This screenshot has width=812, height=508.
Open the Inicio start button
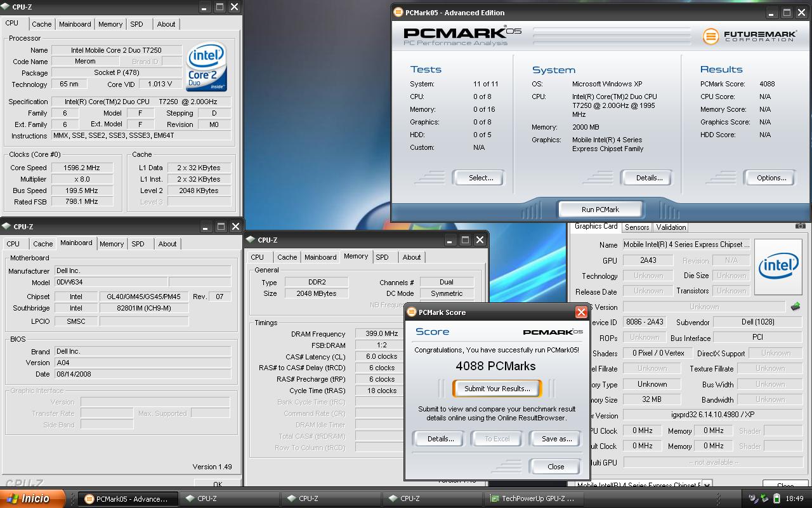(32, 498)
